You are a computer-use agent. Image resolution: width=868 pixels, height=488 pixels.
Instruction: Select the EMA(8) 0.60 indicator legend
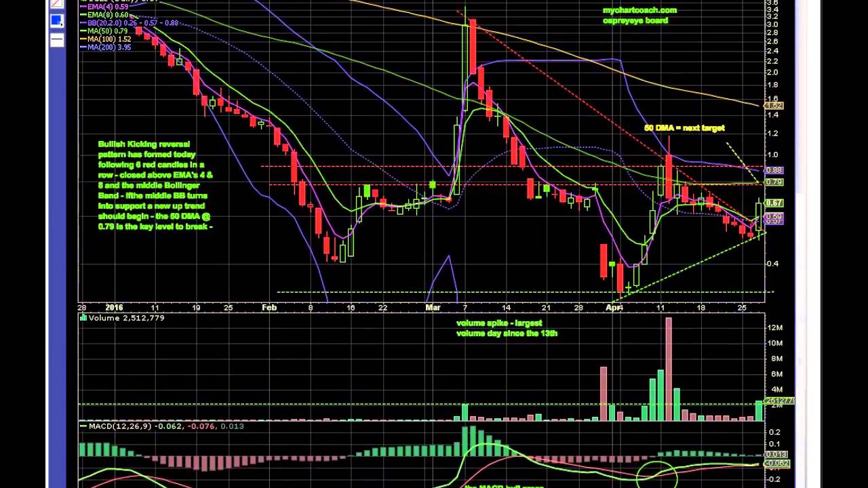pos(104,15)
